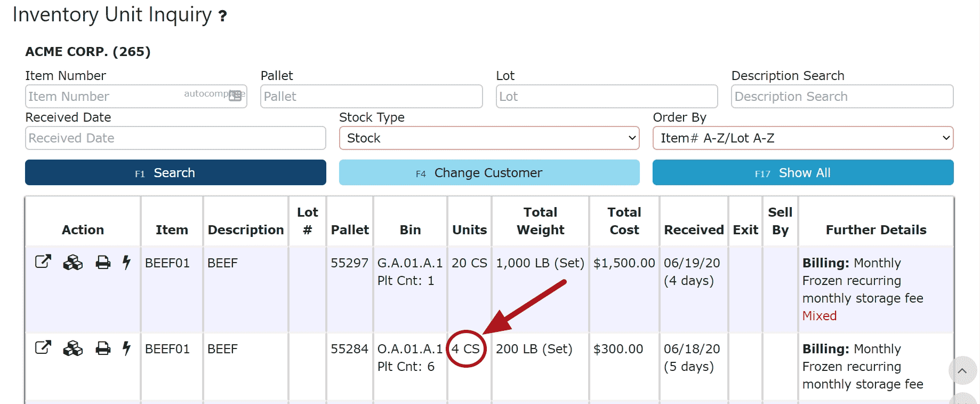Click lightning bolt icon on pallet 55297
This screenshot has height=404, width=980.
click(126, 263)
